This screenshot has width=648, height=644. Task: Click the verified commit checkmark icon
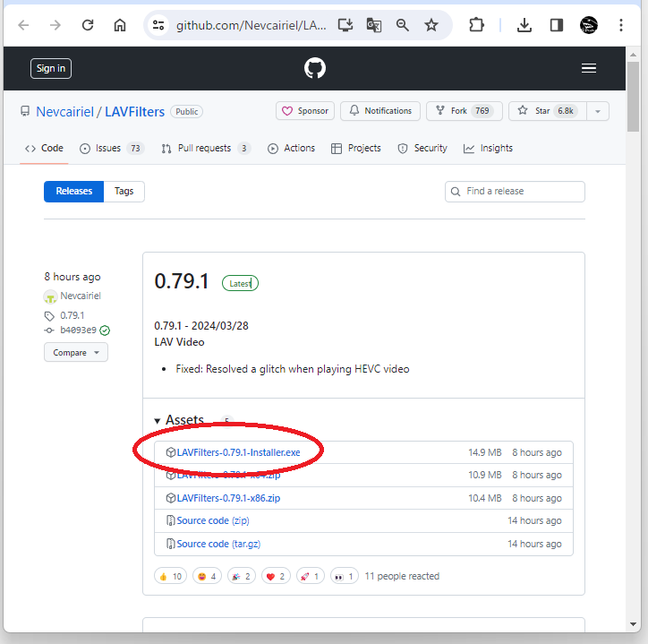pyautogui.click(x=105, y=331)
